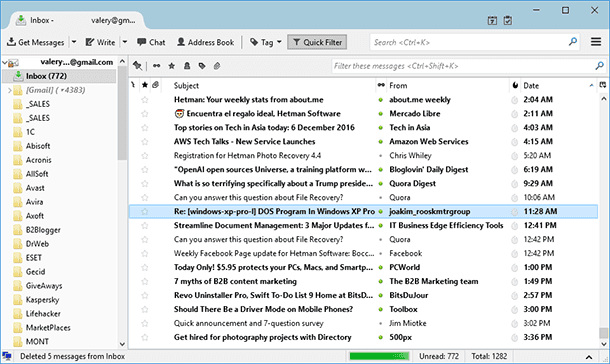The width and height of the screenshot is (610, 364).
Task: Toggle starred messages quick filter
Action: [x=172, y=66]
